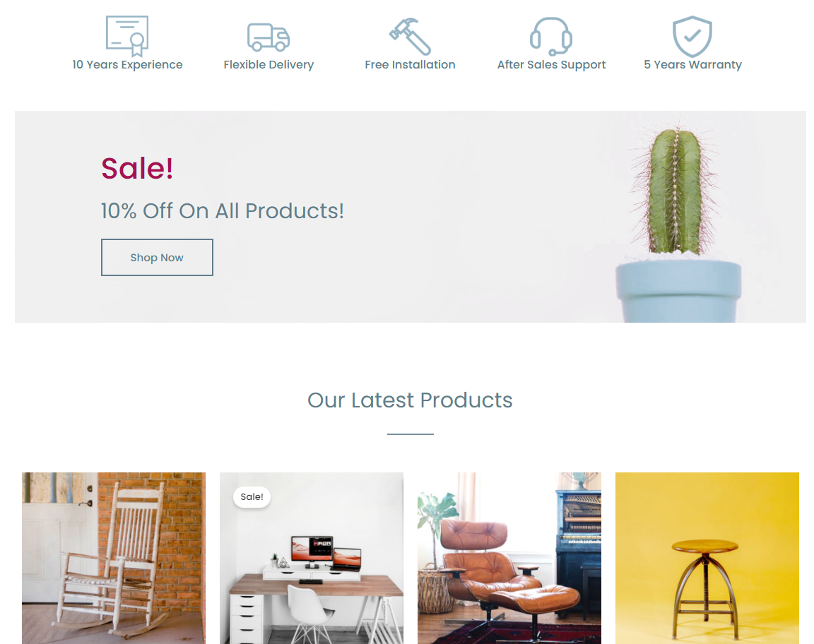Click the headset After Sales Support icon
The width and height of the screenshot is (814, 644).
551,36
